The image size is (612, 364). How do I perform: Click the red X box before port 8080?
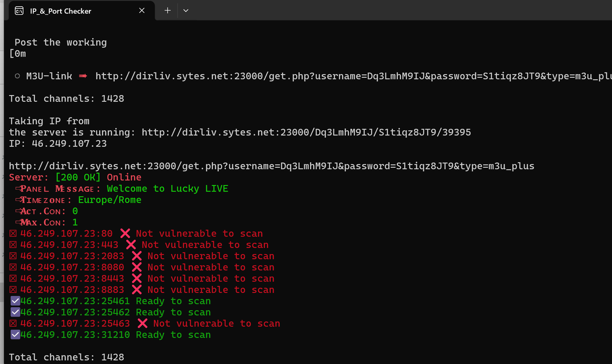tap(13, 268)
